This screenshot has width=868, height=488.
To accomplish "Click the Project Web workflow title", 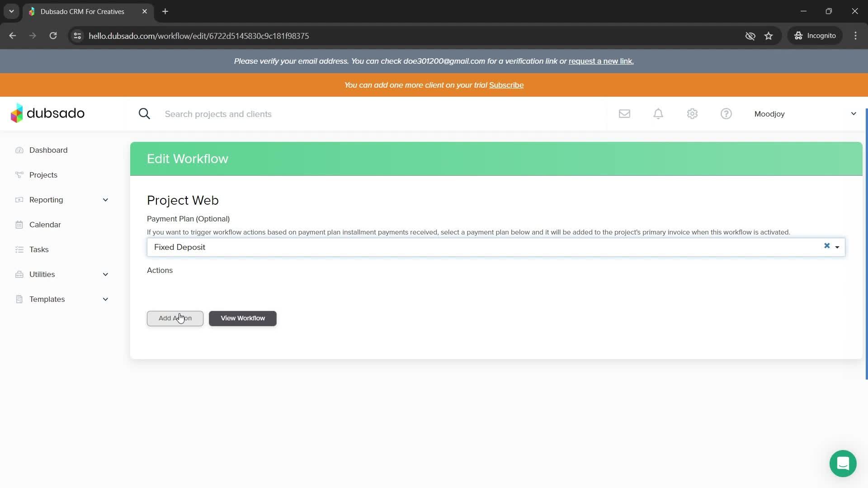I will (x=183, y=200).
